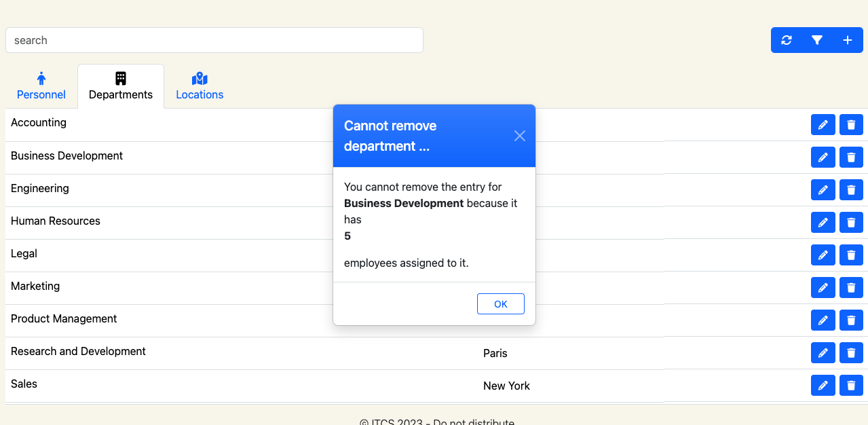Image resolution: width=868 pixels, height=425 pixels.
Task: Open the Locations tab
Action: click(200, 86)
